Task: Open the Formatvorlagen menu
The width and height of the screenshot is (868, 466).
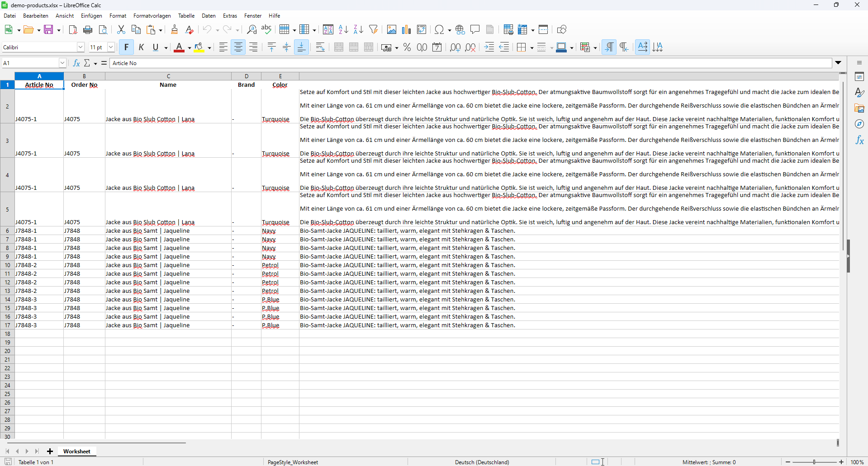Action: tap(152, 16)
